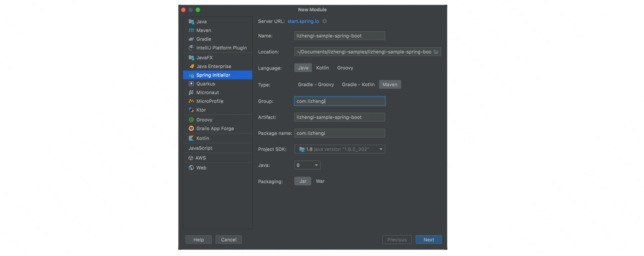Choose the Kotlin logo icon
644x256 pixels.
[191, 138]
